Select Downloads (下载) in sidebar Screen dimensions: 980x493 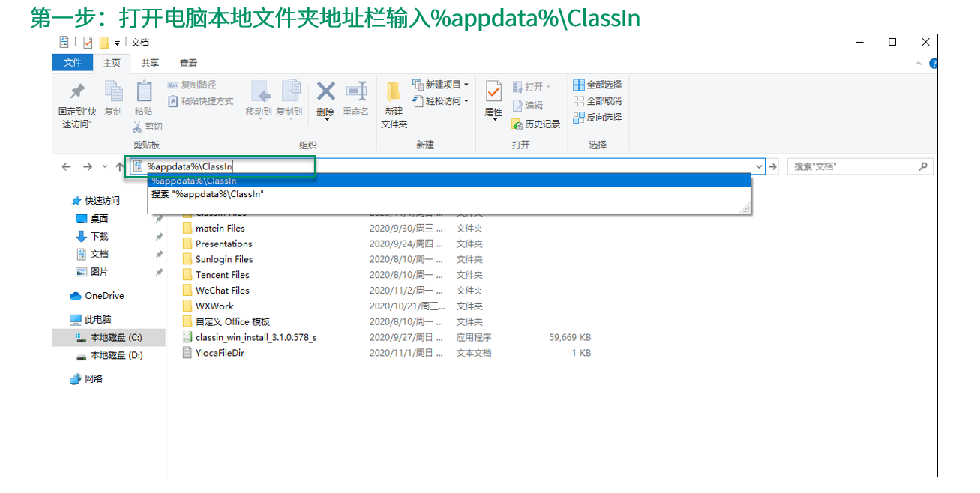pos(93,236)
